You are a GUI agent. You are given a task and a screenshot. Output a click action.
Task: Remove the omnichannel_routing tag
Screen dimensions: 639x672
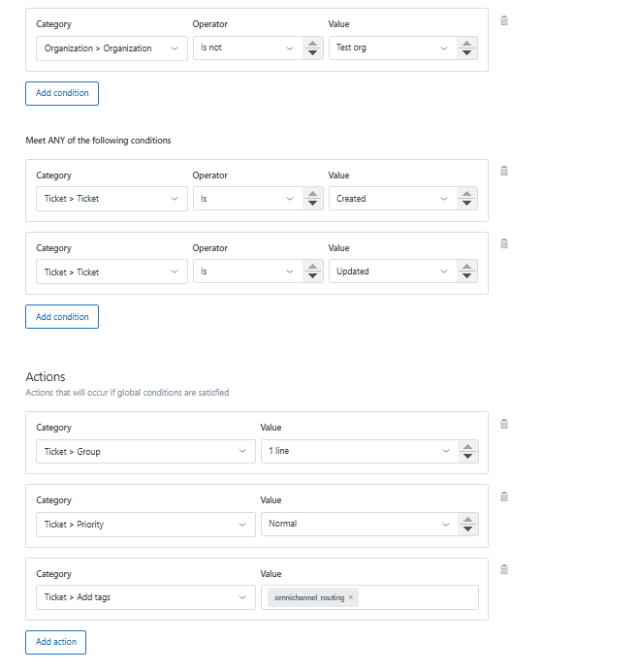point(351,597)
